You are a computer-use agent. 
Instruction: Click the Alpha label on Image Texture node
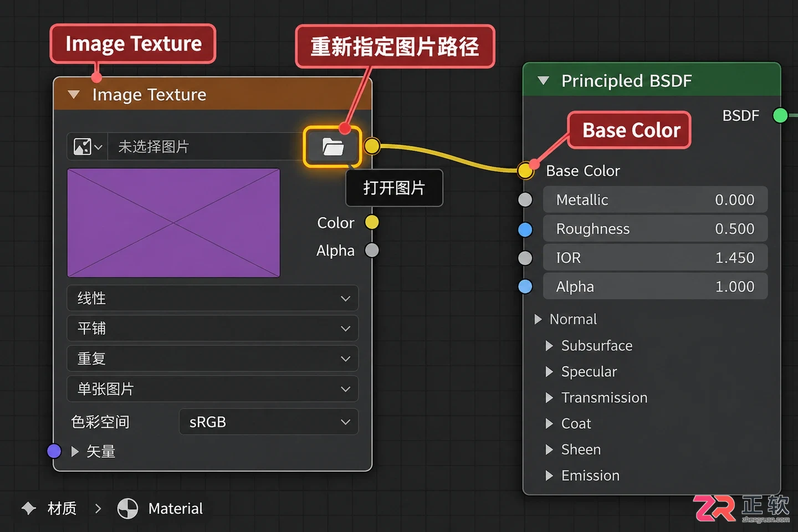[x=335, y=250]
